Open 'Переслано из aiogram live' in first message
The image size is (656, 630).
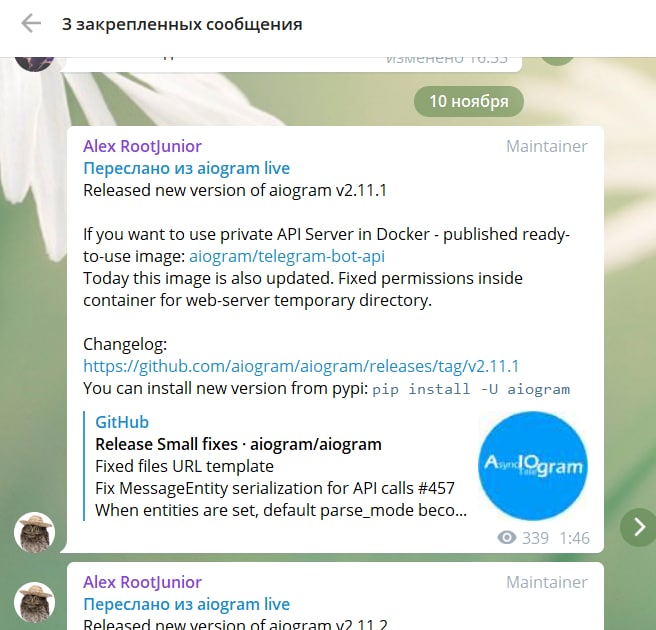click(187, 168)
